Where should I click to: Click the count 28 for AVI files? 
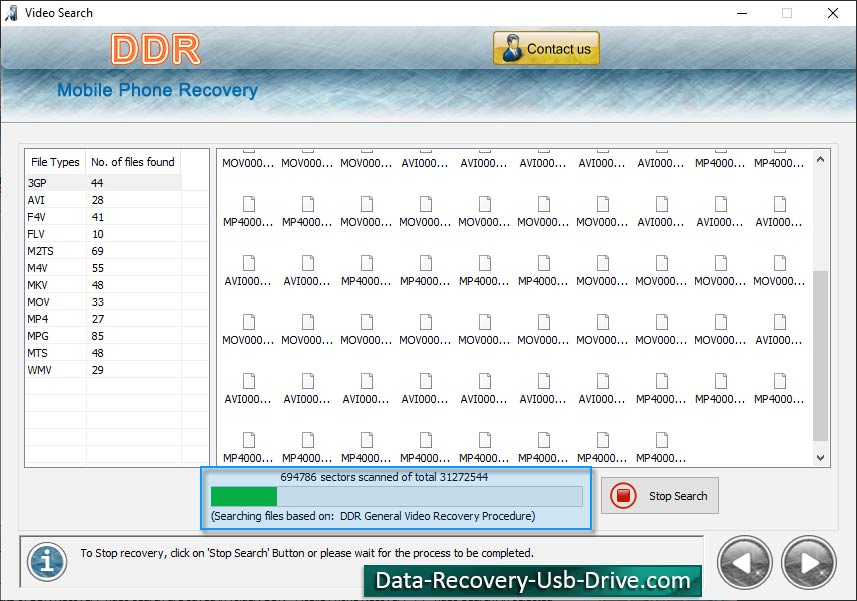tap(97, 200)
